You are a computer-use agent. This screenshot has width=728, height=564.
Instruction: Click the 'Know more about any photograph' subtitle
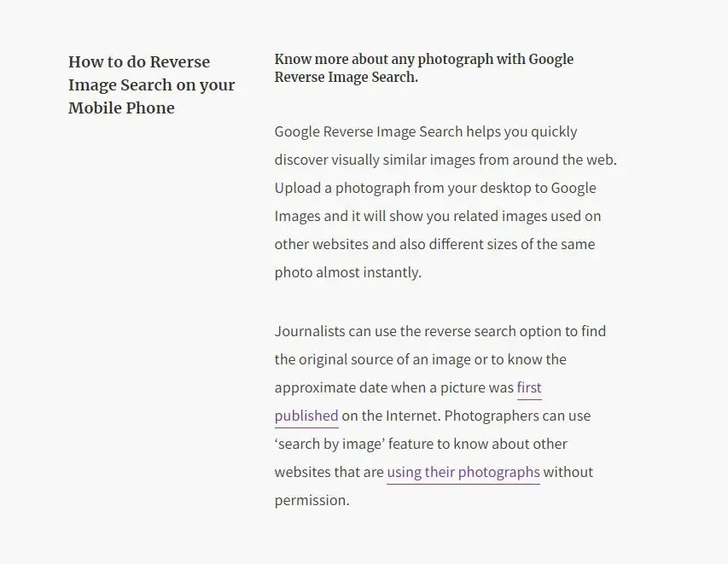424,60
